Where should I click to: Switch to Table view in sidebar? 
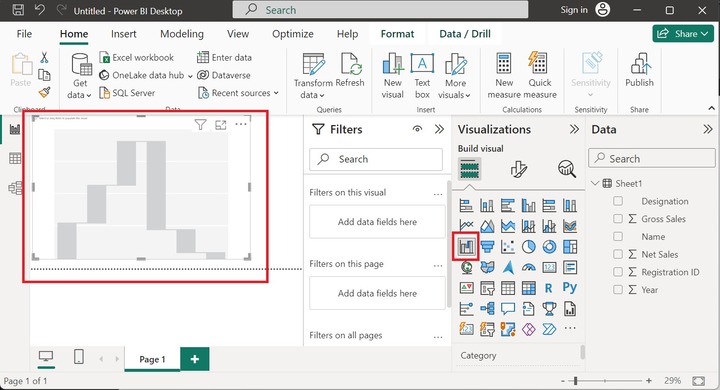tap(15, 159)
